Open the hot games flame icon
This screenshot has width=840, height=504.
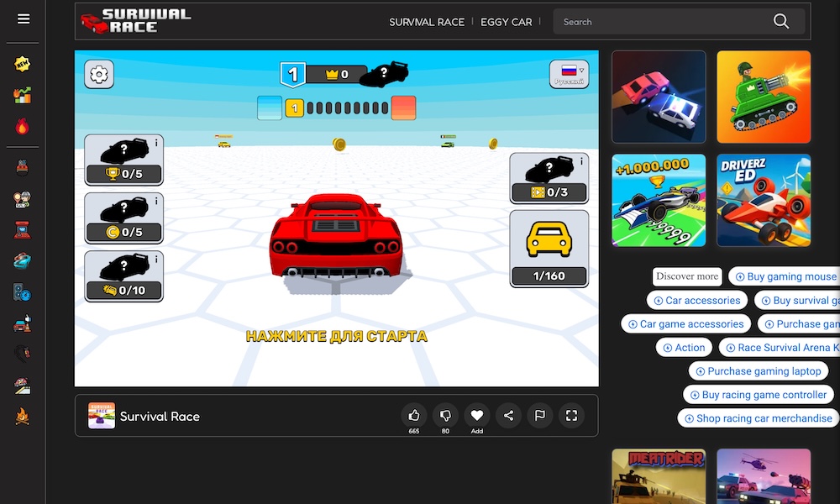(x=23, y=127)
